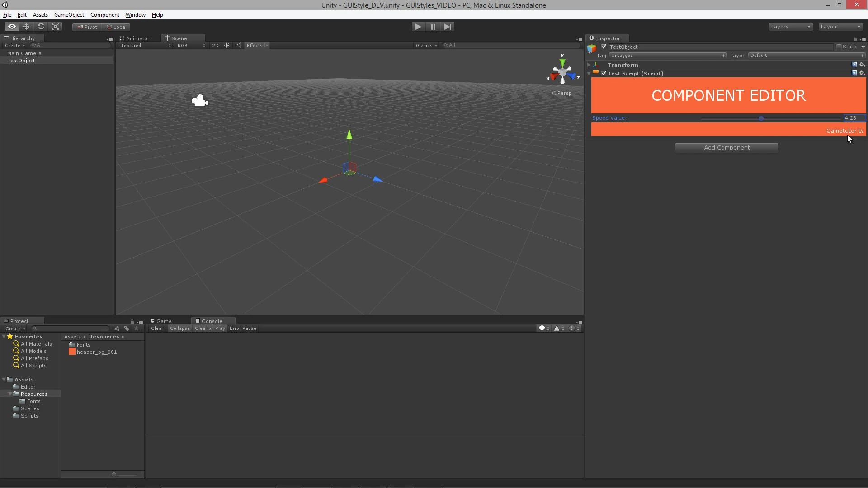Viewport: 868px width, 488px height.
Task: Click the Step frame button
Action: [x=448, y=27]
